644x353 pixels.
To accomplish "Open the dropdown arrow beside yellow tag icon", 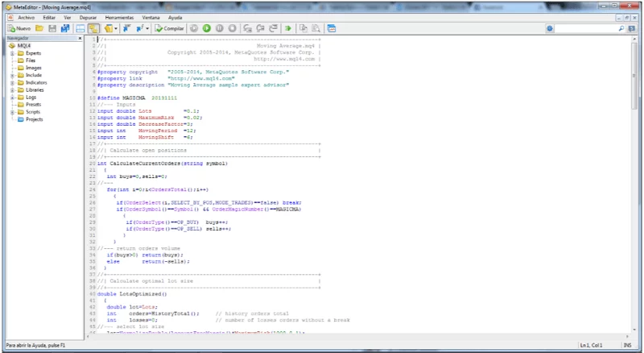I will tap(116, 28).
